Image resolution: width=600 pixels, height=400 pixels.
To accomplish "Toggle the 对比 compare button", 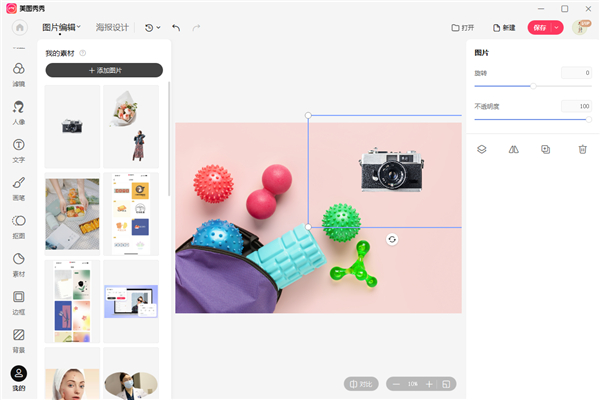I will tap(363, 384).
